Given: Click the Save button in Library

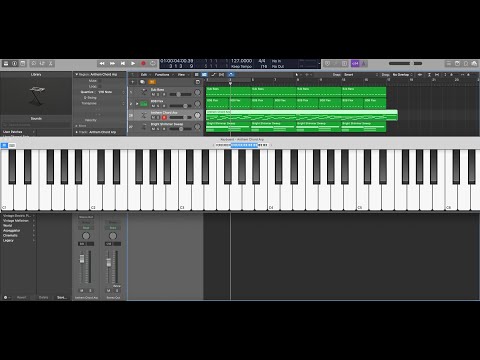Looking at the screenshot, I should [62, 297].
